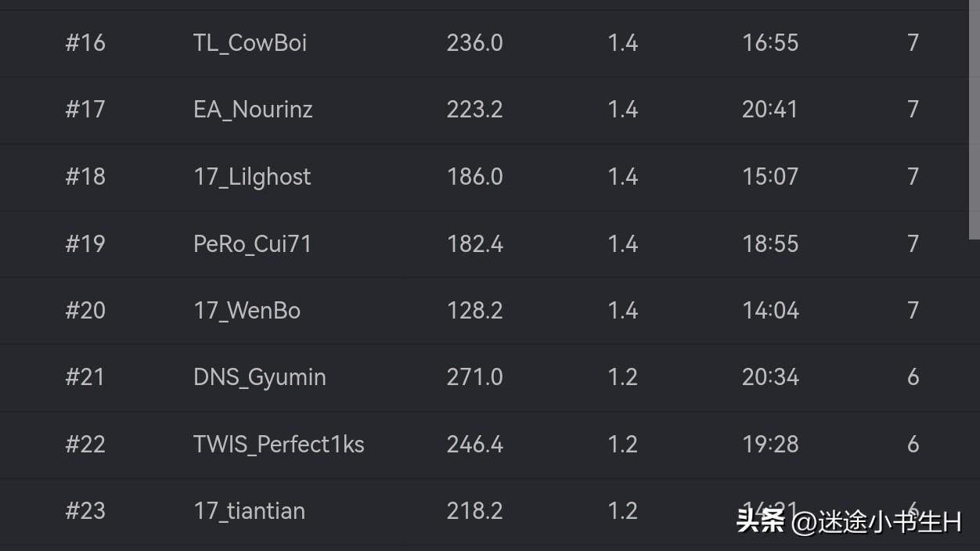This screenshot has width=980, height=551.
Task: Open EA_Nourinz player entry
Action: coord(253,110)
